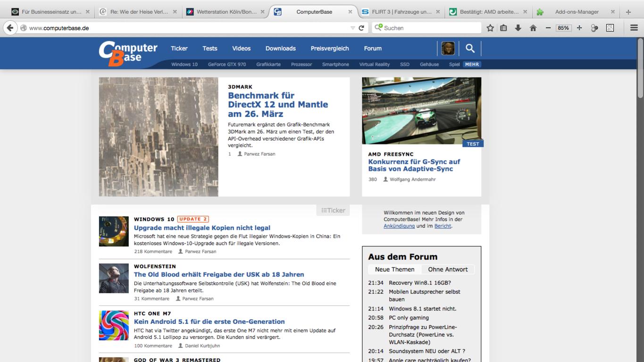Open a new tab with plus button
Image resolution: width=644 pixels, height=362 pixels.
click(x=628, y=12)
